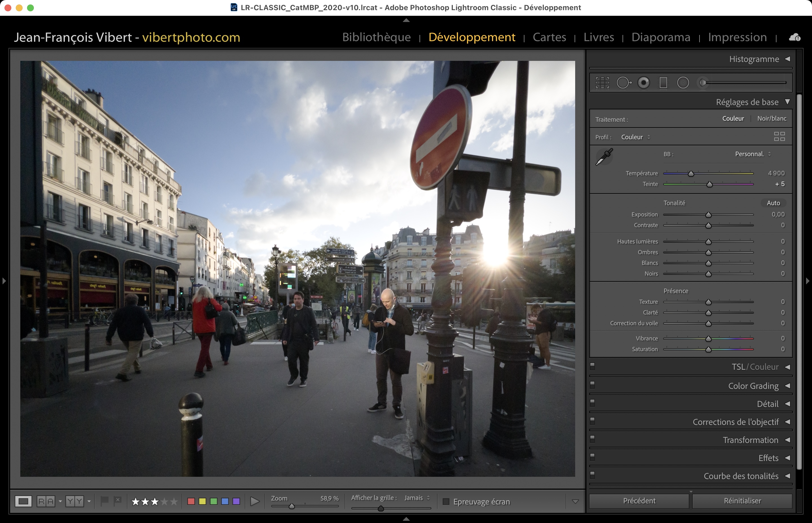Open the BB Personnal. dropdown

753,154
